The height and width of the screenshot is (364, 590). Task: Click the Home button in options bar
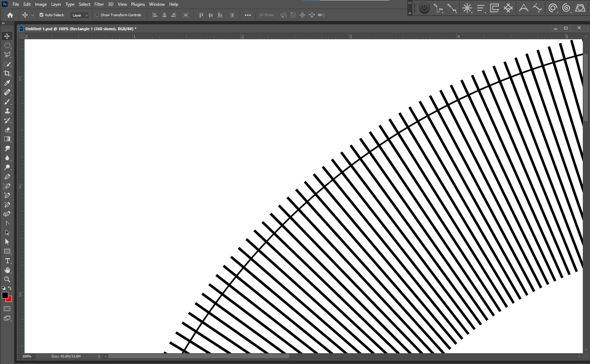pos(10,15)
